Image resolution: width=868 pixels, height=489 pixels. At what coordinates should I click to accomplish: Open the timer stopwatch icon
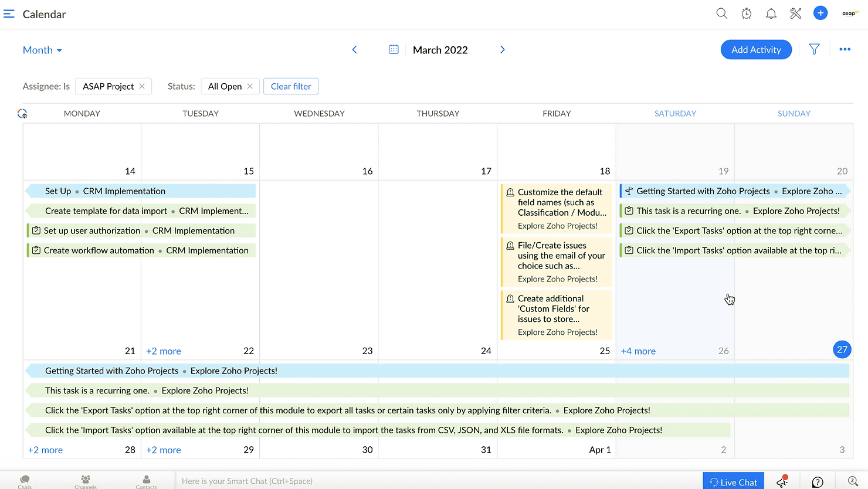tap(747, 13)
